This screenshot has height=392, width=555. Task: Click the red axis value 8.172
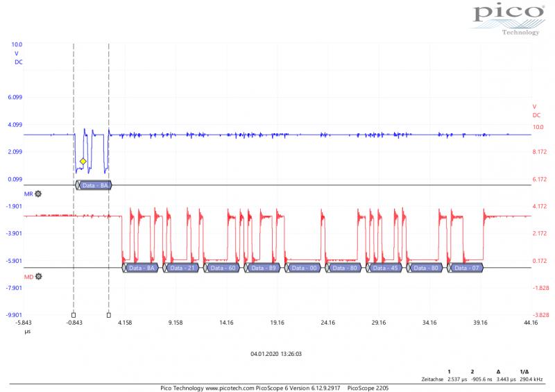[x=540, y=151]
